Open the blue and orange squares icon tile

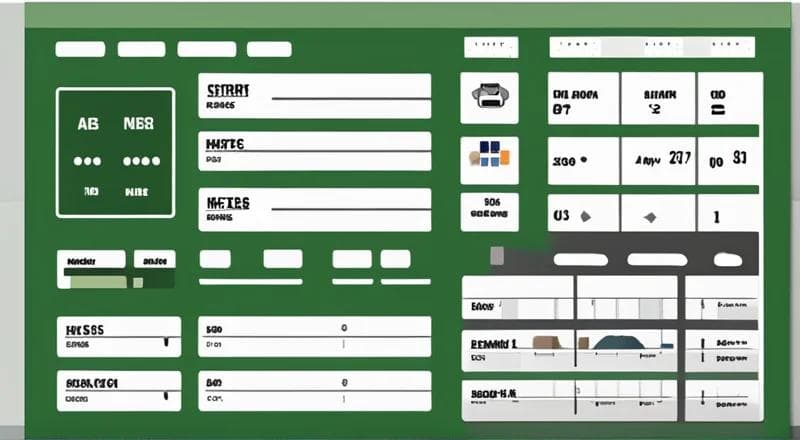coord(489,160)
